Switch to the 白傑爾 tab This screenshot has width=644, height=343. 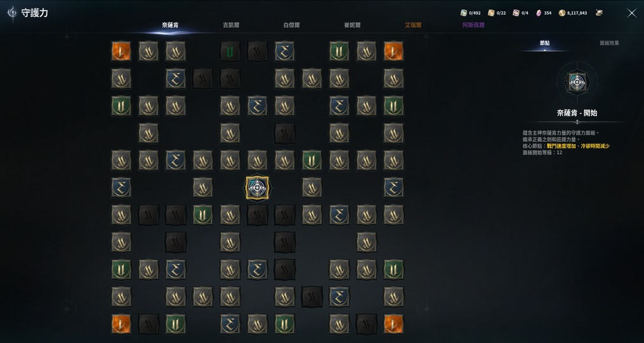click(x=292, y=25)
